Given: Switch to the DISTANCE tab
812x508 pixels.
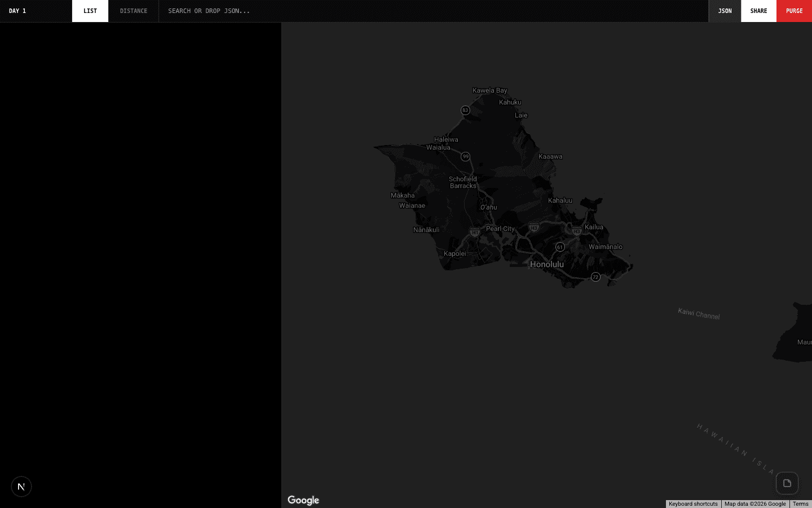Looking at the screenshot, I should (133, 11).
